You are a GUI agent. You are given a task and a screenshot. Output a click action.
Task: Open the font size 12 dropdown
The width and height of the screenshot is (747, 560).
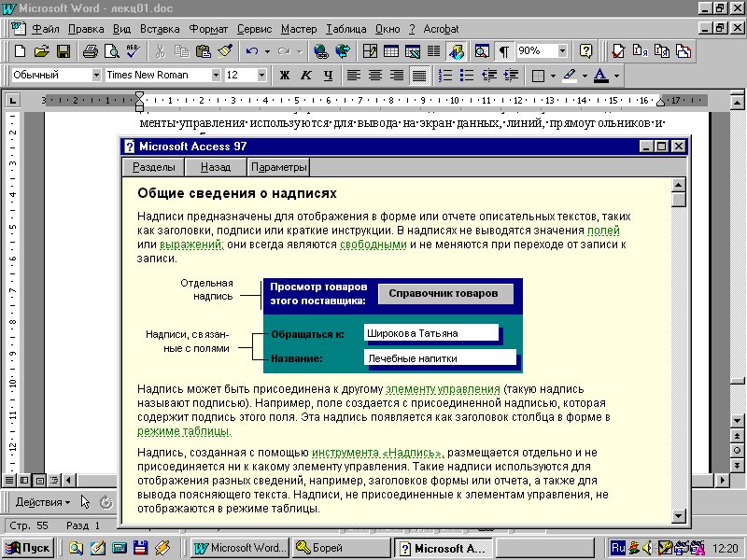[261, 76]
